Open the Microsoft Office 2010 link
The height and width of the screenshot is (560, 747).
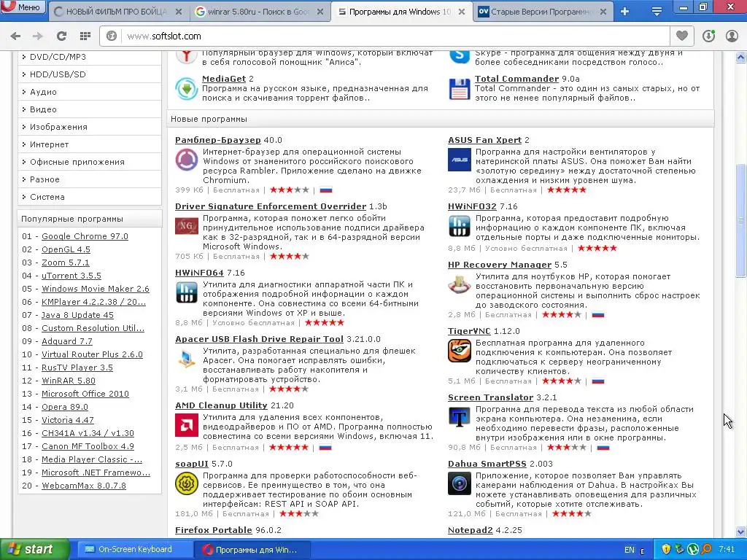tap(85, 394)
